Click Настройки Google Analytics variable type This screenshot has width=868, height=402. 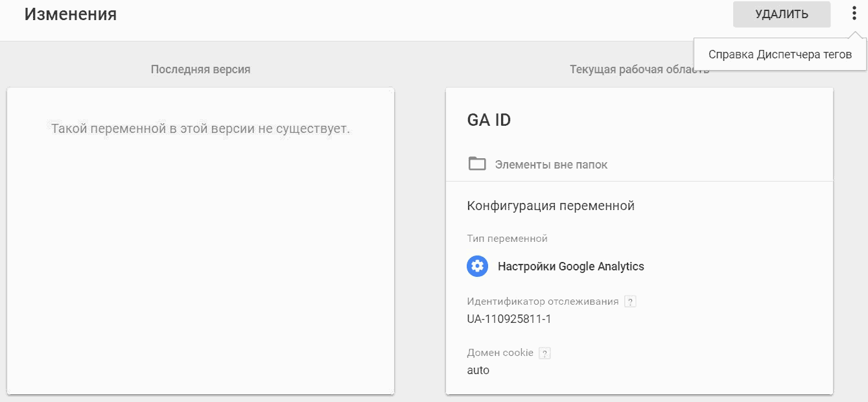coord(571,266)
